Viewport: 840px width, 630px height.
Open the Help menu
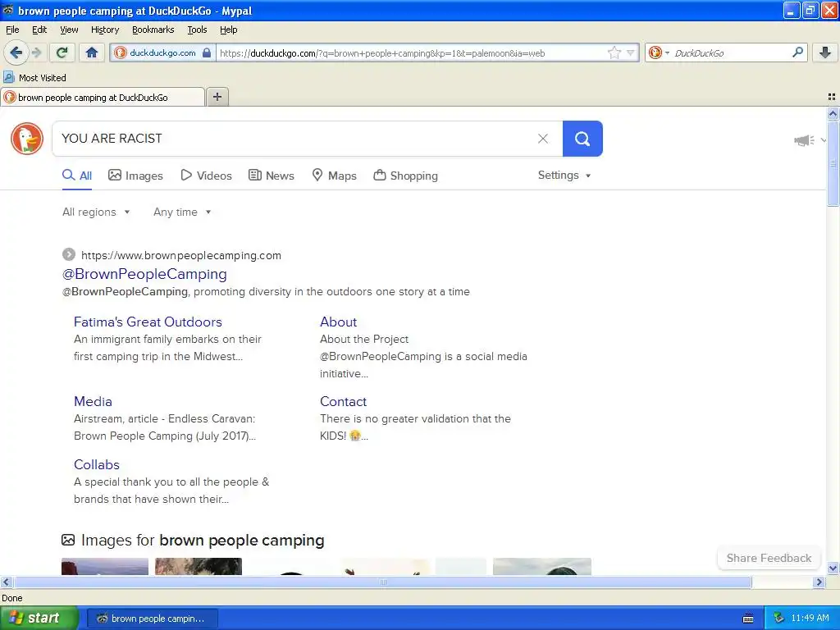pyautogui.click(x=228, y=30)
